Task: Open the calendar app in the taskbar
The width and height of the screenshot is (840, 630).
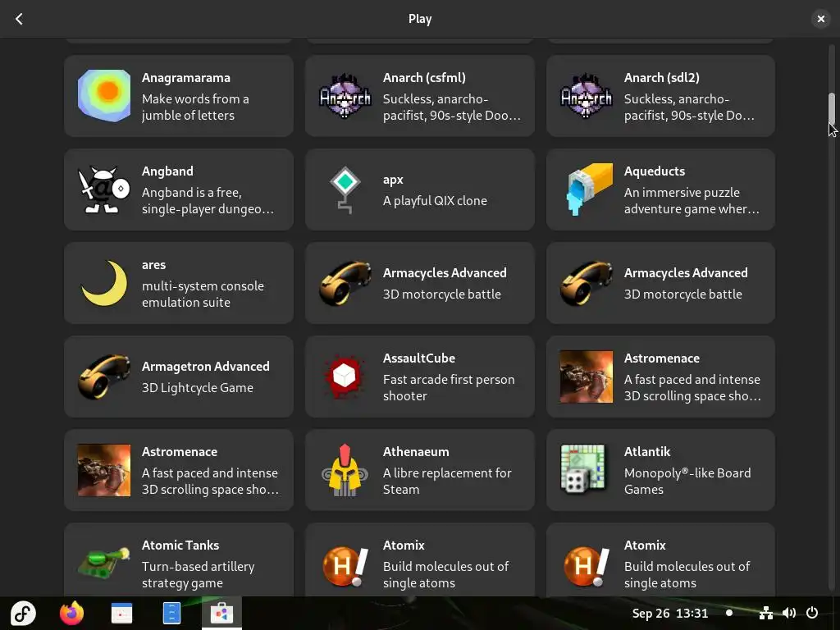Action: pyautogui.click(x=121, y=613)
